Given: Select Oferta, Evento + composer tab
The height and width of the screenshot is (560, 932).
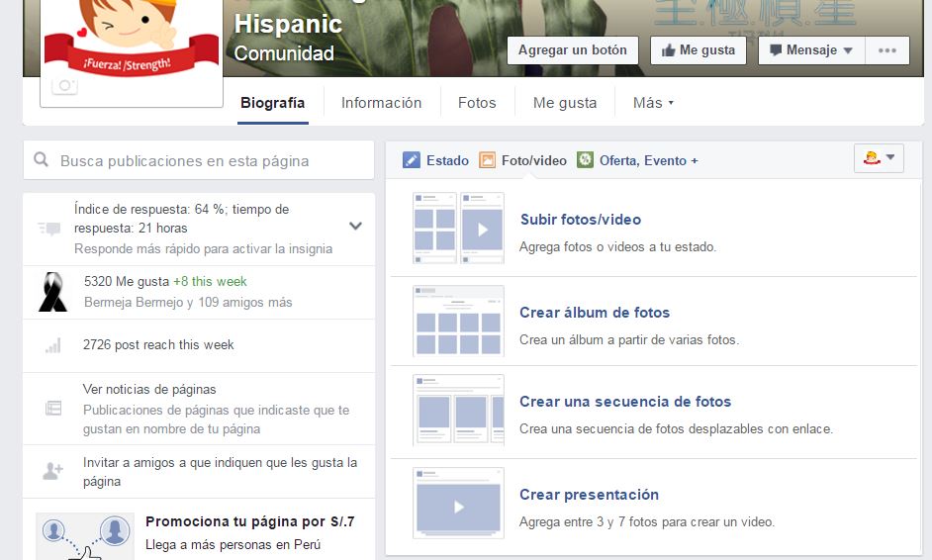Looking at the screenshot, I should [637, 160].
